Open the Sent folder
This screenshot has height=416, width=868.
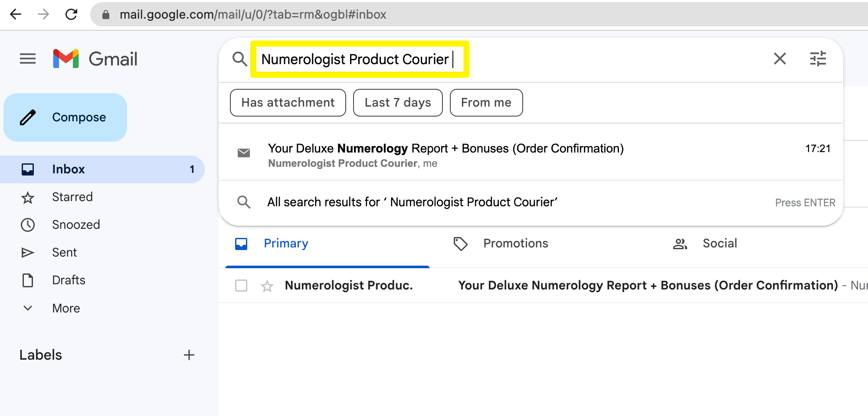click(x=64, y=253)
